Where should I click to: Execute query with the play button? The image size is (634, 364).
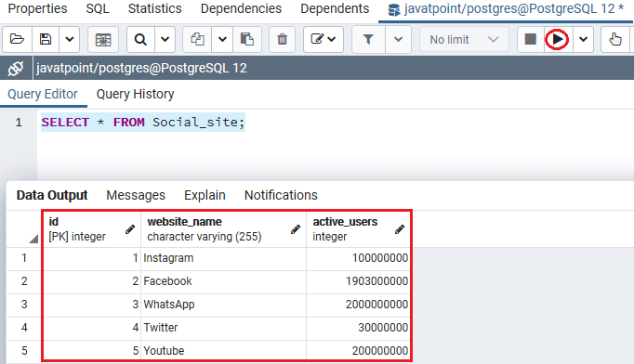click(557, 39)
